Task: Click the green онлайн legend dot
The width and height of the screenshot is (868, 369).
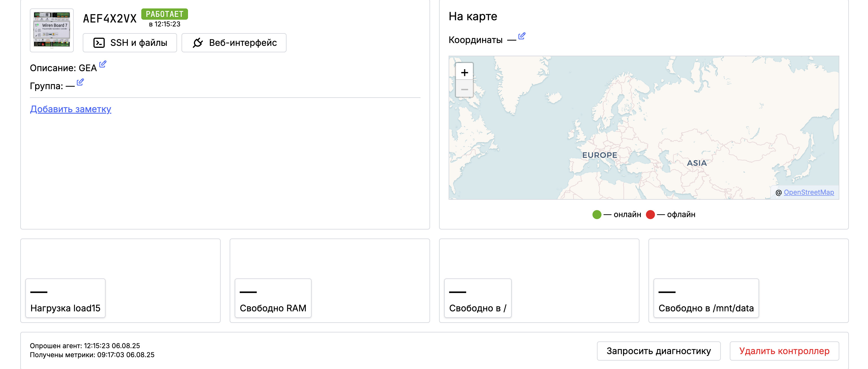Action: (597, 215)
